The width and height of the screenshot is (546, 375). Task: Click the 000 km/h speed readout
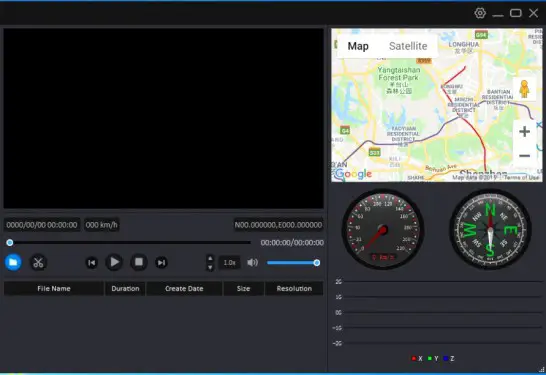pyautogui.click(x=102, y=225)
